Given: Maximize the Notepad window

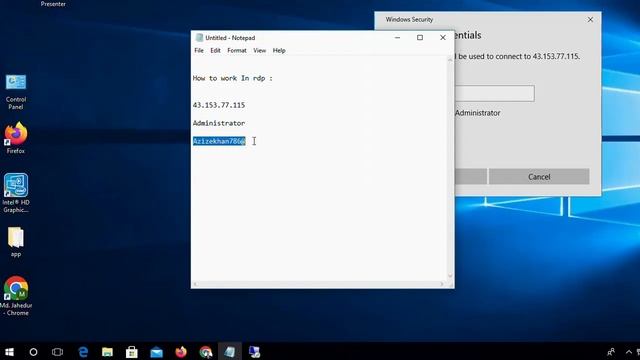Looking at the screenshot, I should click(420, 38).
